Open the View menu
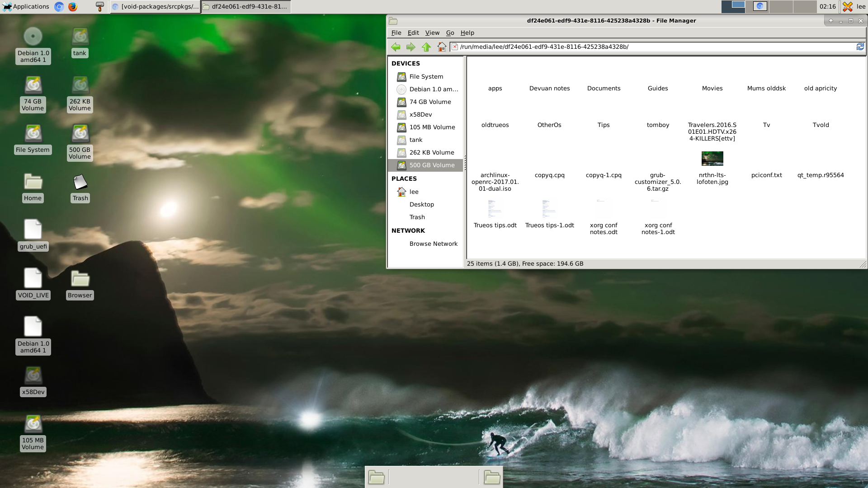Screen dimensions: 868x488 click(432, 33)
